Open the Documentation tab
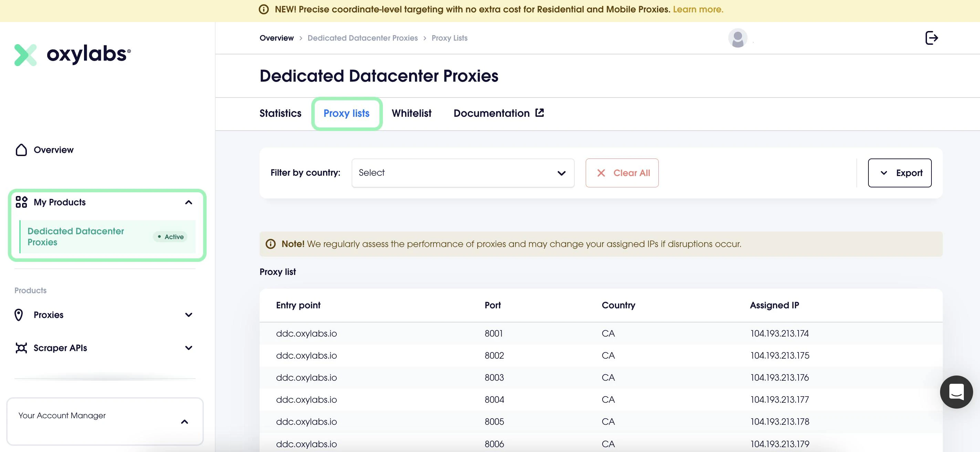The image size is (980, 452). [x=498, y=113]
